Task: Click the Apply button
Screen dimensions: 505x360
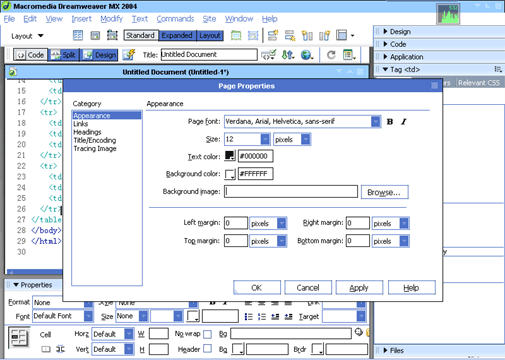Action: pyautogui.click(x=359, y=288)
